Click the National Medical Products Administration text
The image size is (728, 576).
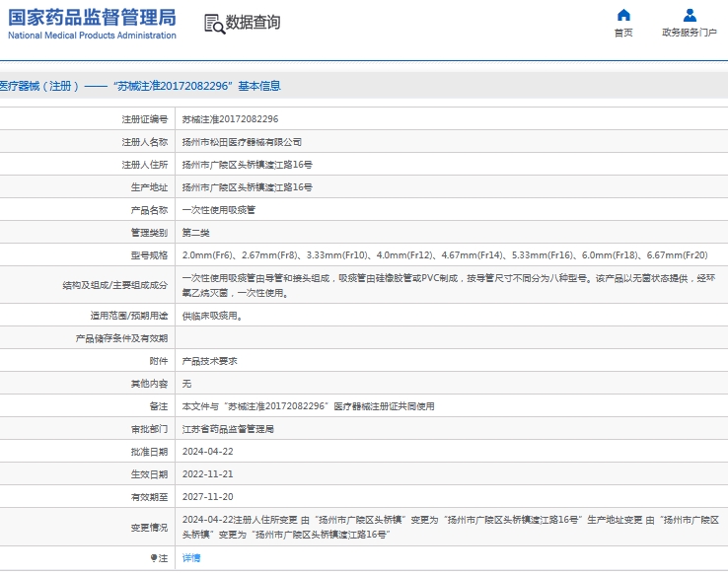click(x=92, y=36)
